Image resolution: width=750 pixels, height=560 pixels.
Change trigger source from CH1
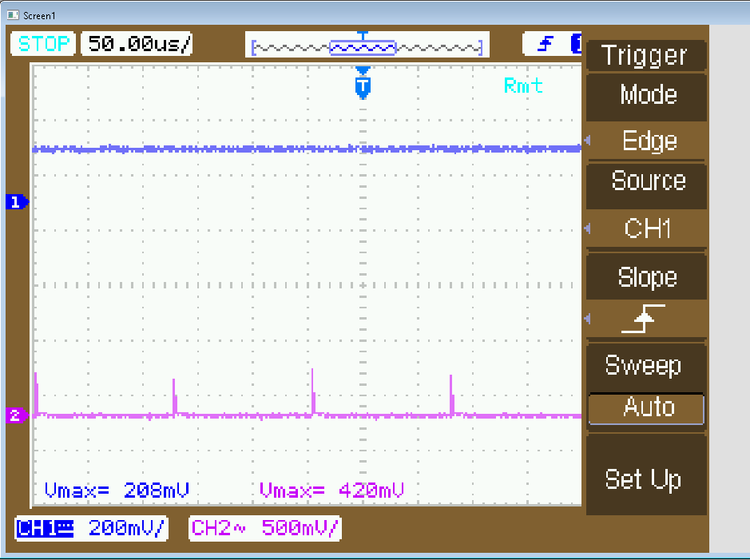pos(647,229)
